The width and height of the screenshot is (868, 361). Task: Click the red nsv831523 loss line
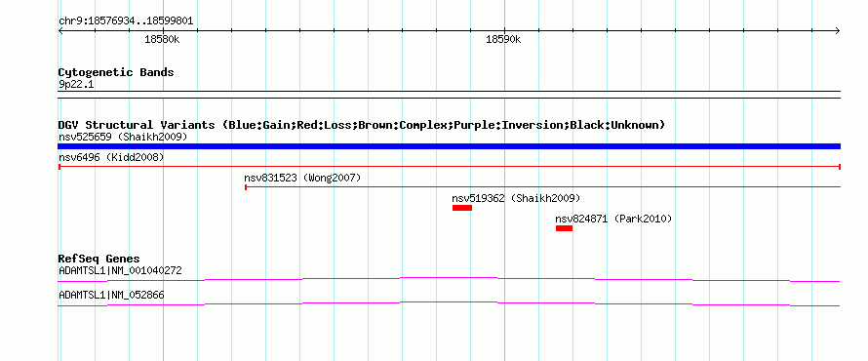coord(542,187)
